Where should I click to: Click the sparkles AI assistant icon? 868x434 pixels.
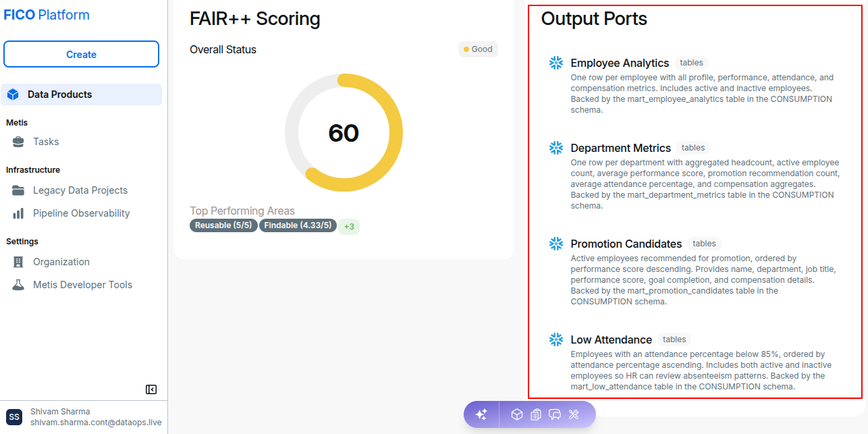point(481,414)
